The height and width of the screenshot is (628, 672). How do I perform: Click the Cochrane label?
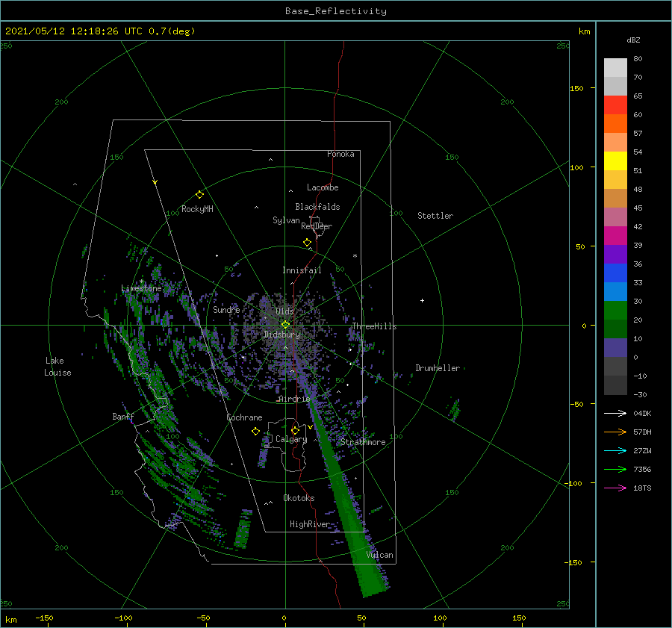[x=244, y=417]
